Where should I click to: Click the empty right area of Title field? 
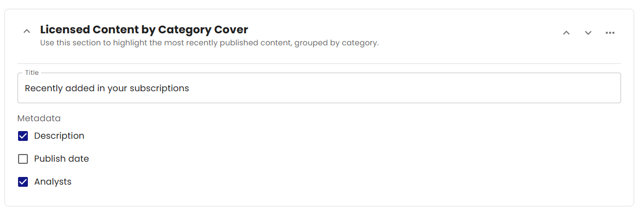(411, 88)
